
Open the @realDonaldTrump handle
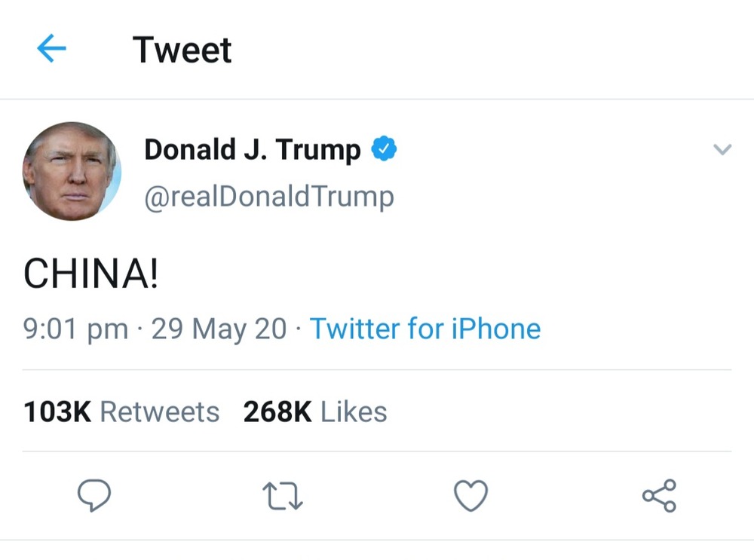268,197
